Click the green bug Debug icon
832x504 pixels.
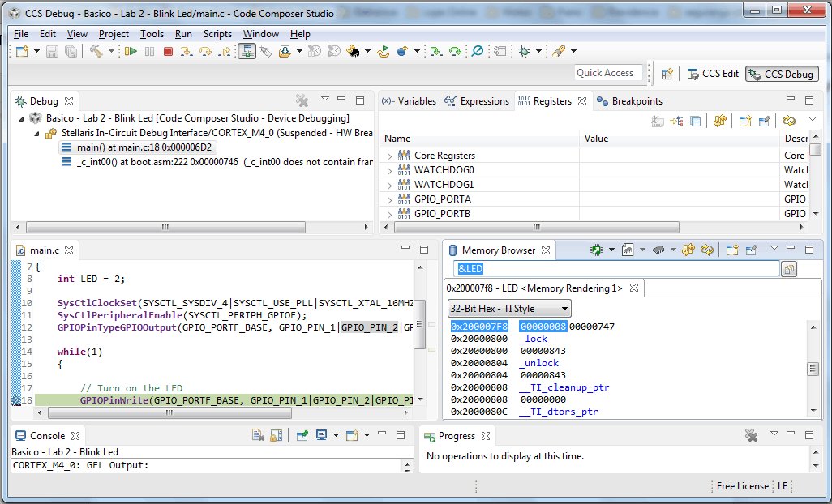click(524, 51)
